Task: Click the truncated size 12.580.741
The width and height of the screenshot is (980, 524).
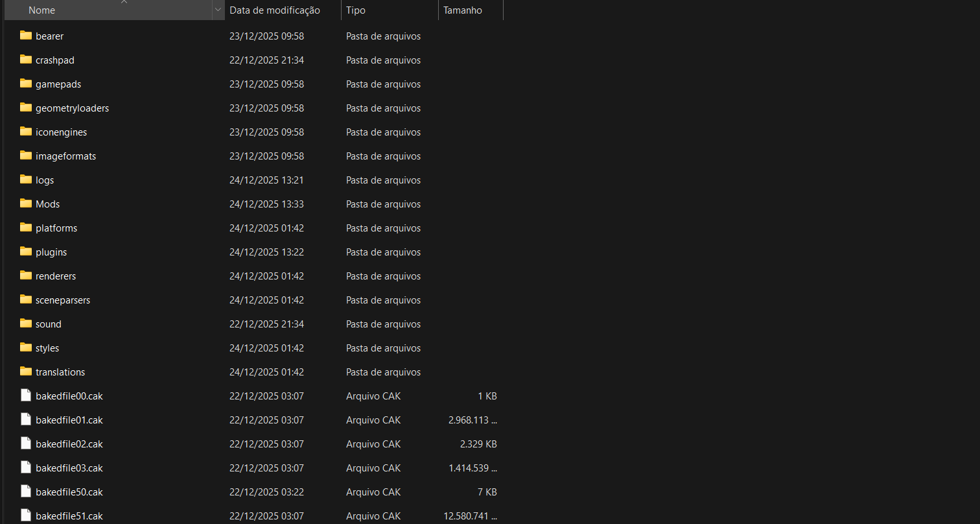Action: tap(471, 516)
